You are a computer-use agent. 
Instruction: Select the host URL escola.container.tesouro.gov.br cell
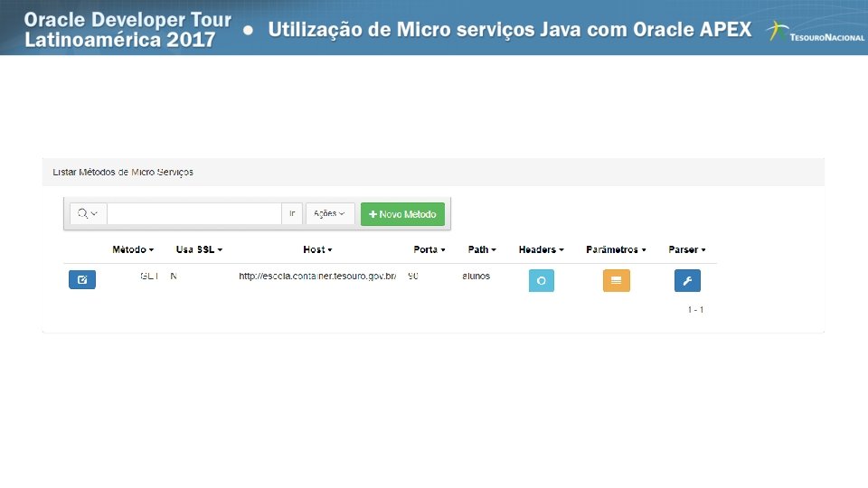pyautogui.click(x=317, y=276)
